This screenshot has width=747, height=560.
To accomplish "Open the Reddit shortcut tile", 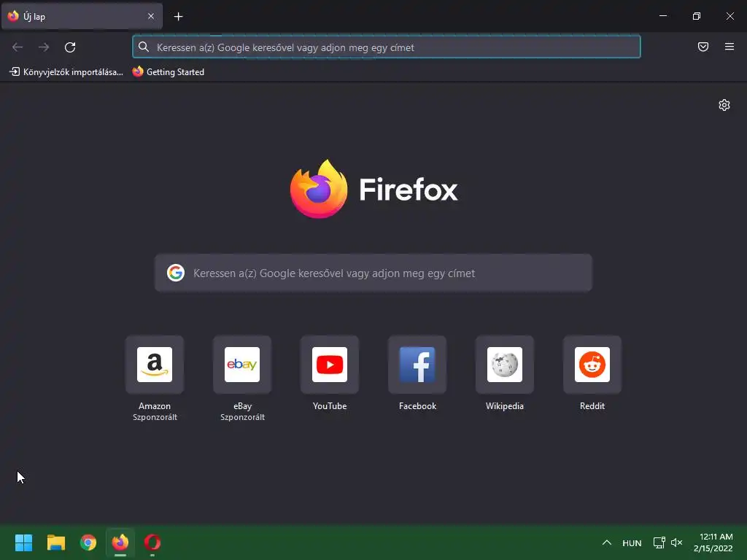I will pos(592,365).
